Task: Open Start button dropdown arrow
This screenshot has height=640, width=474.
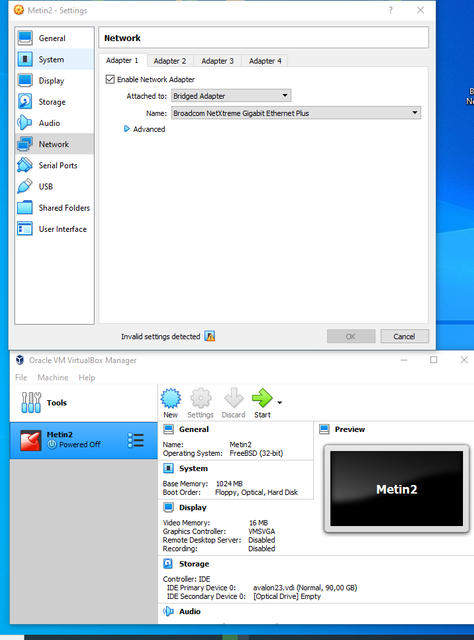Action: coord(280,402)
